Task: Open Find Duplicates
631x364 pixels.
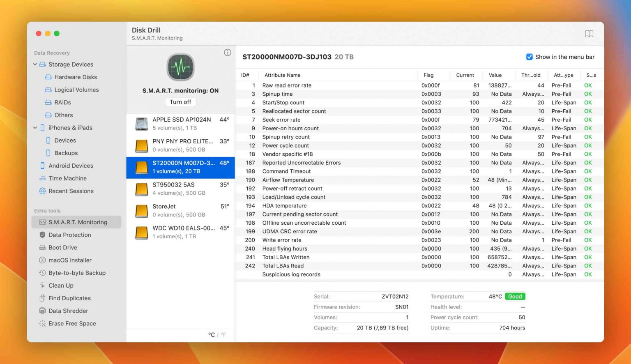Action: pos(69,298)
